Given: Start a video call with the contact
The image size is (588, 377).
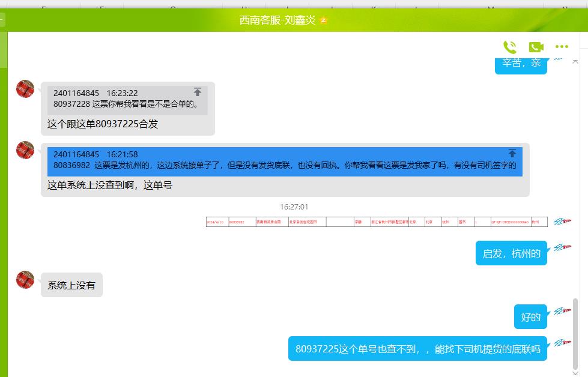Looking at the screenshot, I should [x=536, y=47].
